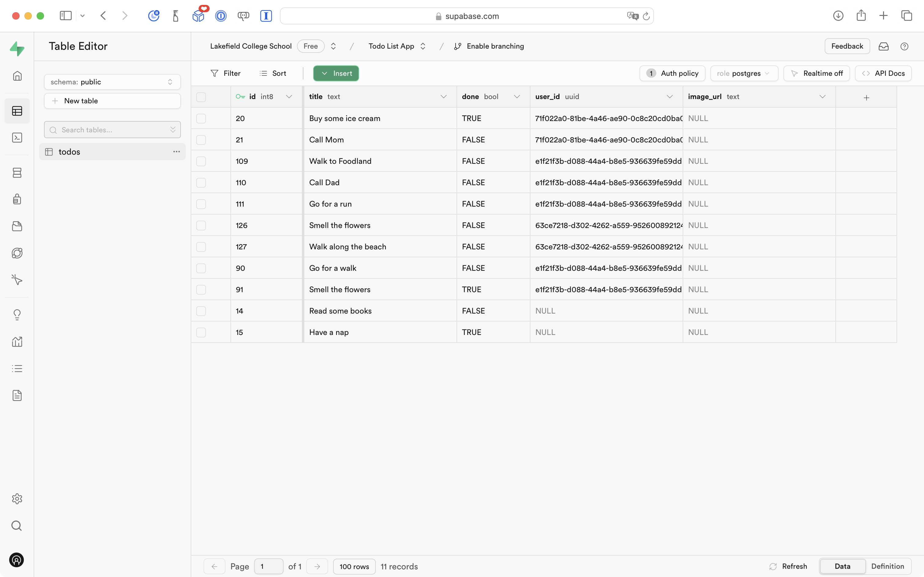Viewport: 924px width, 577px height.
Task: Click the Insert button
Action: click(x=336, y=74)
